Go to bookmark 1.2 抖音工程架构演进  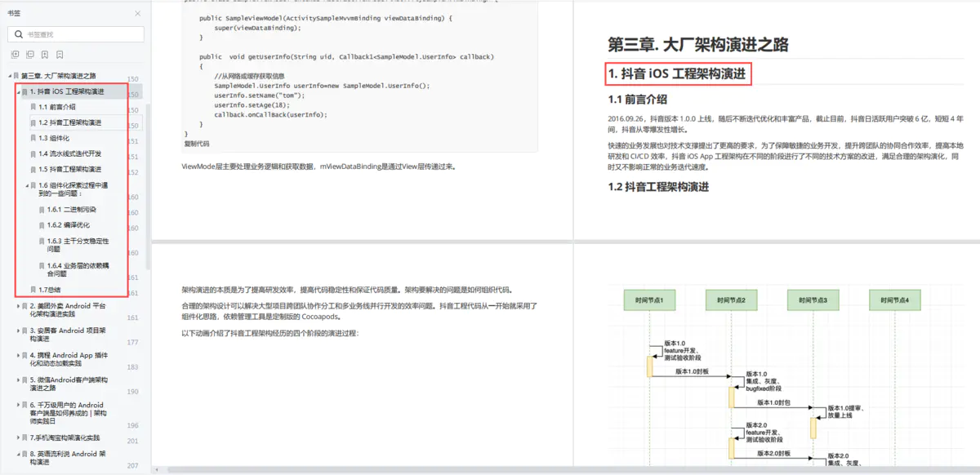point(70,122)
